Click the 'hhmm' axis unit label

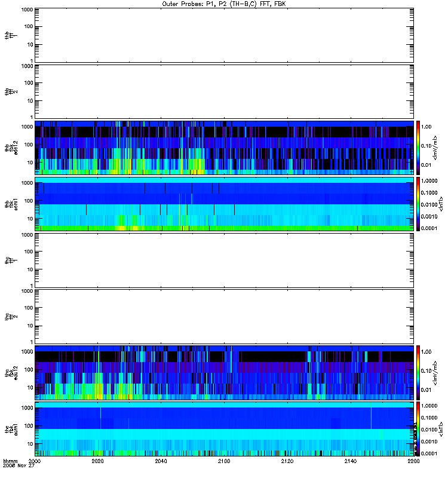10,461
